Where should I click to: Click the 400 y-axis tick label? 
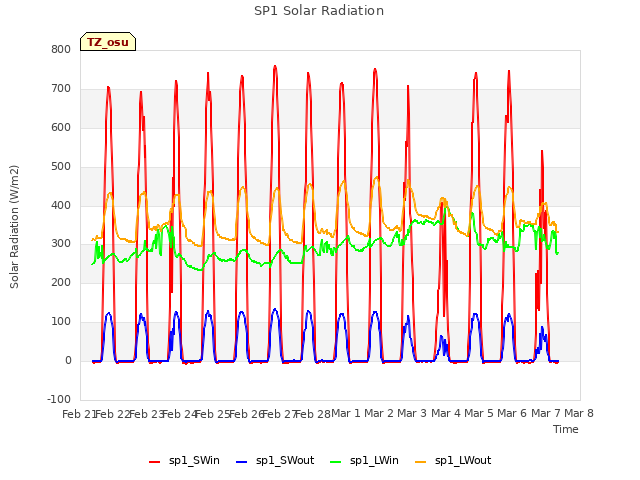tap(61, 205)
